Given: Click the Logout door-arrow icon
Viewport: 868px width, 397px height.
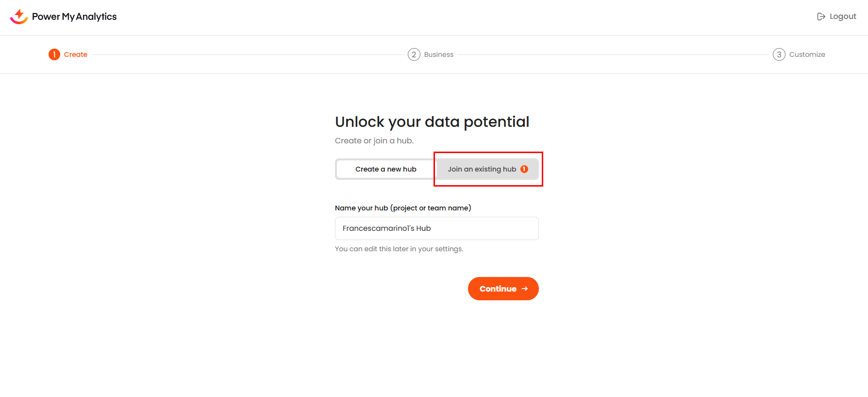Looking at the screenshot, I should point(821,17).
